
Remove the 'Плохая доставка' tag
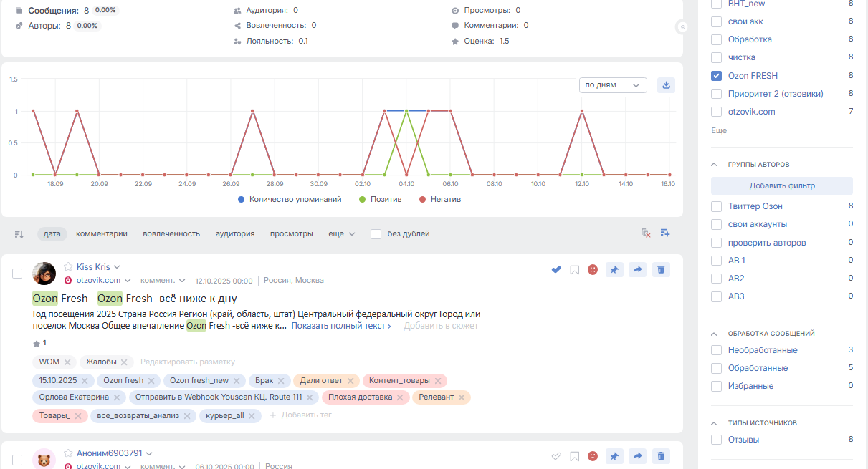400,397
